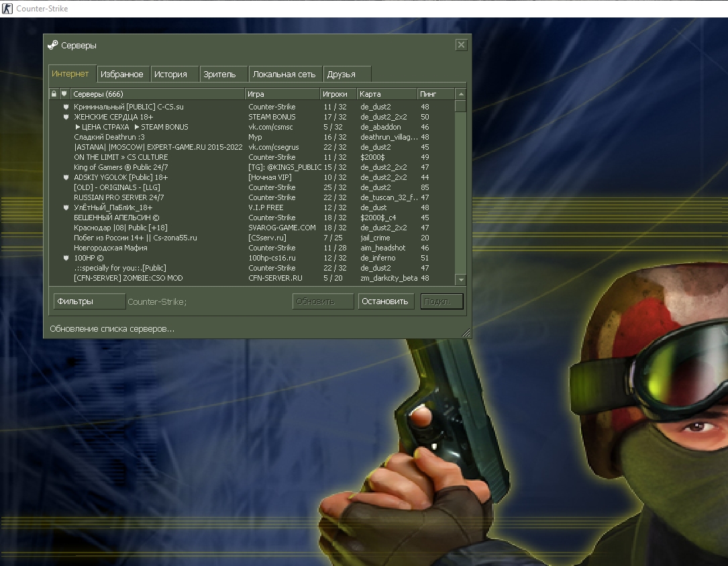
Task: Open the Фильтры button
Action: [x=89, y=301]
